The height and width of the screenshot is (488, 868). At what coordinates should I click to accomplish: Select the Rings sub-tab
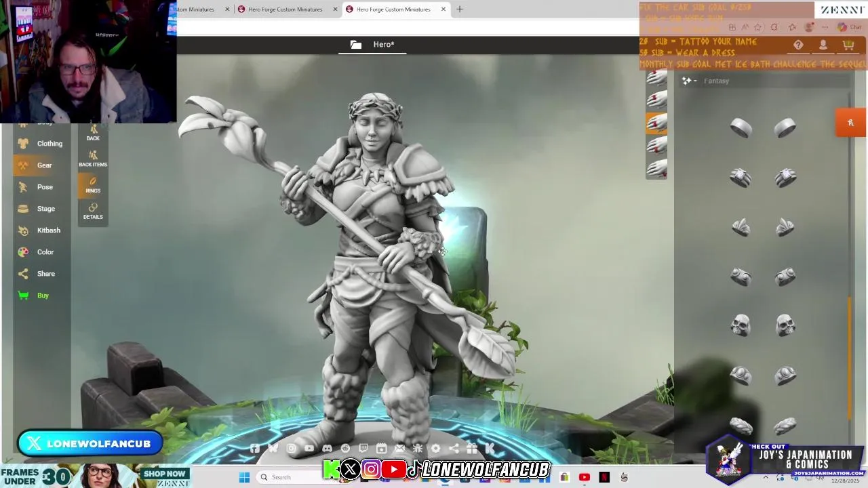point(93,185)
